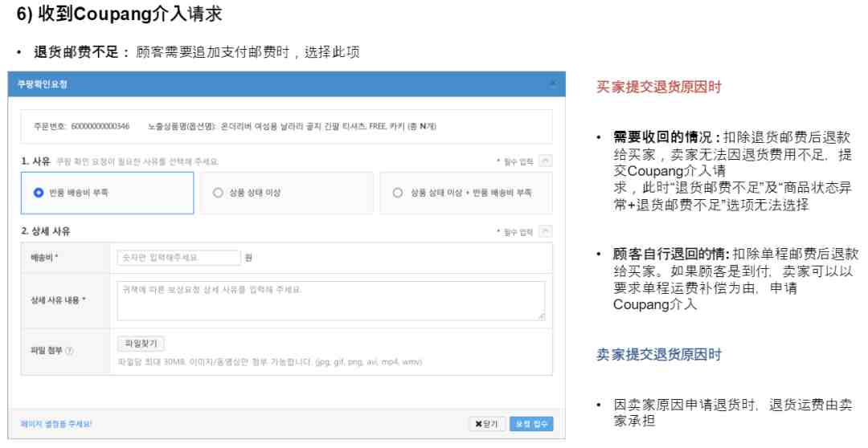Click the 상세 사유 내용 * field label

(58, 299)
